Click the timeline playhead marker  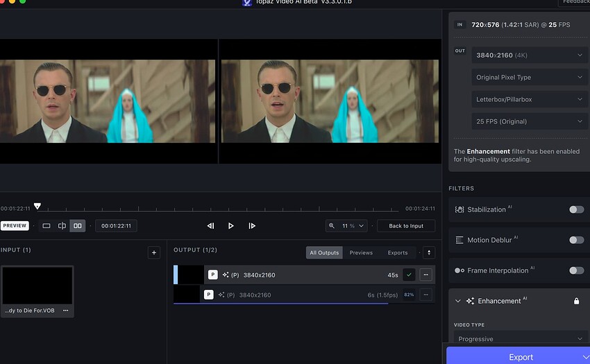pos(37,206)
